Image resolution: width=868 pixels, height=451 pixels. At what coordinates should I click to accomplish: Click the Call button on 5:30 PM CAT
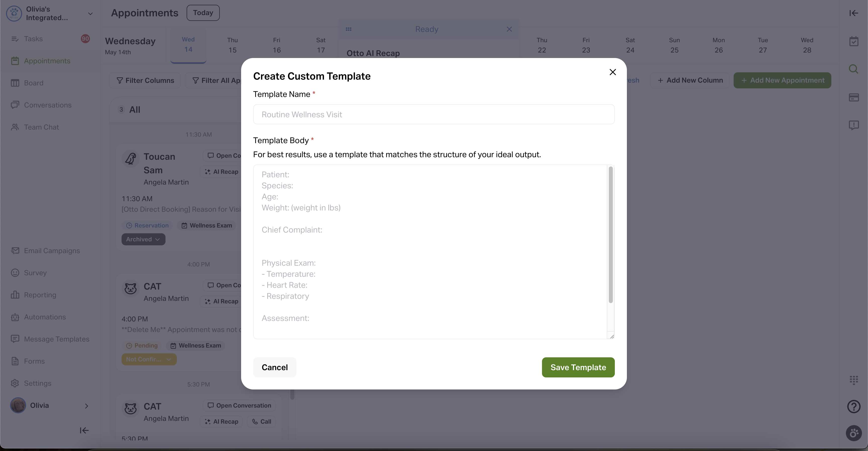click(261, 422)
